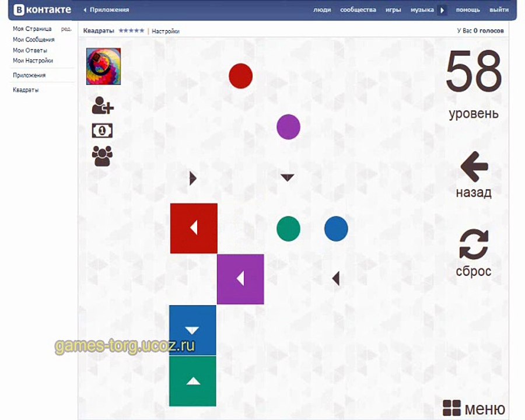
Task: Click the dark right-pointing arrow marker
Action: pos(193,178)
